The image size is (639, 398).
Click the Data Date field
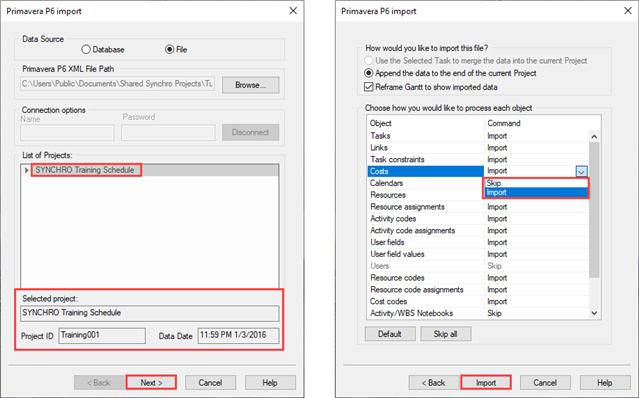coord(238,336)
